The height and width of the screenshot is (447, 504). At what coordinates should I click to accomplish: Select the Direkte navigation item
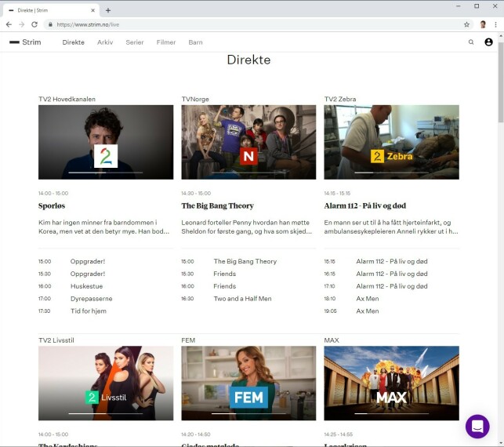[73, 42]
